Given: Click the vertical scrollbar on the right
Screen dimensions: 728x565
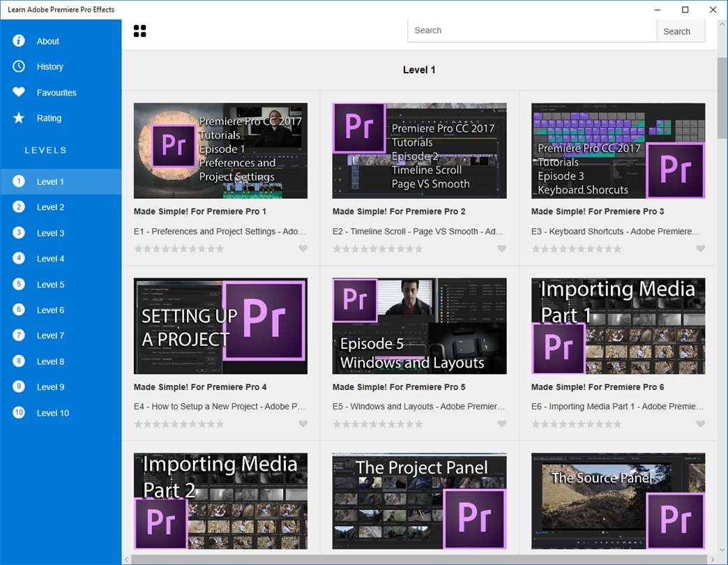Looking at the screenshot, I should click(722, 98).
